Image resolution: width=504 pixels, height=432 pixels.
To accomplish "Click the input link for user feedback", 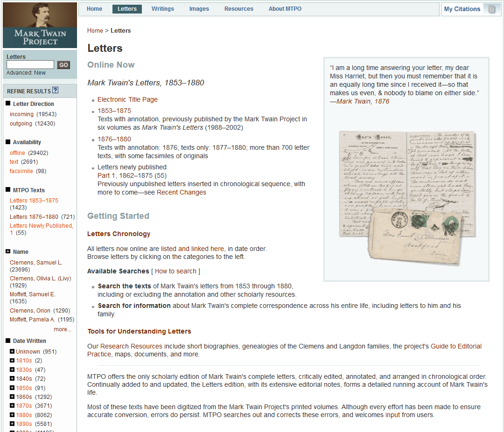I will coord(393,415).
